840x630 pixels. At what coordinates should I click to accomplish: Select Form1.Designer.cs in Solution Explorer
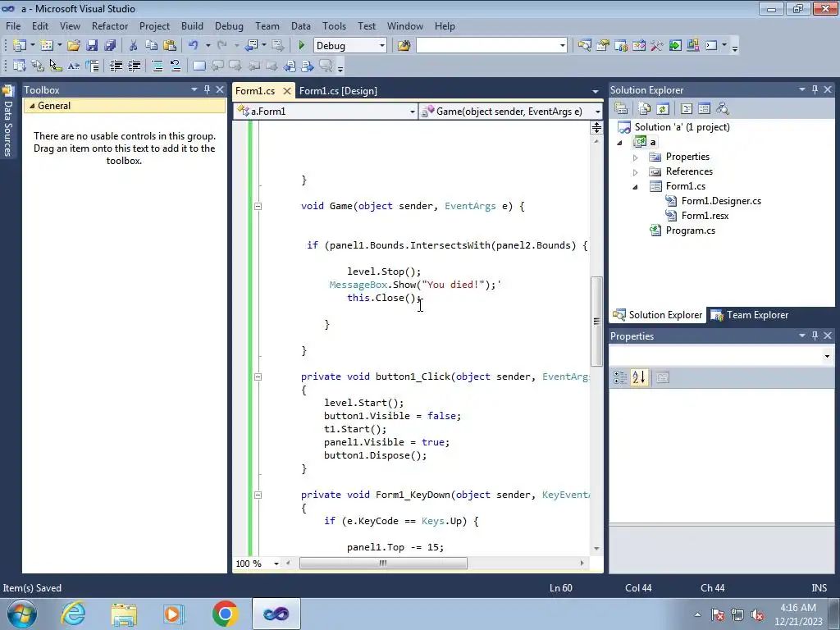pyautogui.click(x=720, y=201)
